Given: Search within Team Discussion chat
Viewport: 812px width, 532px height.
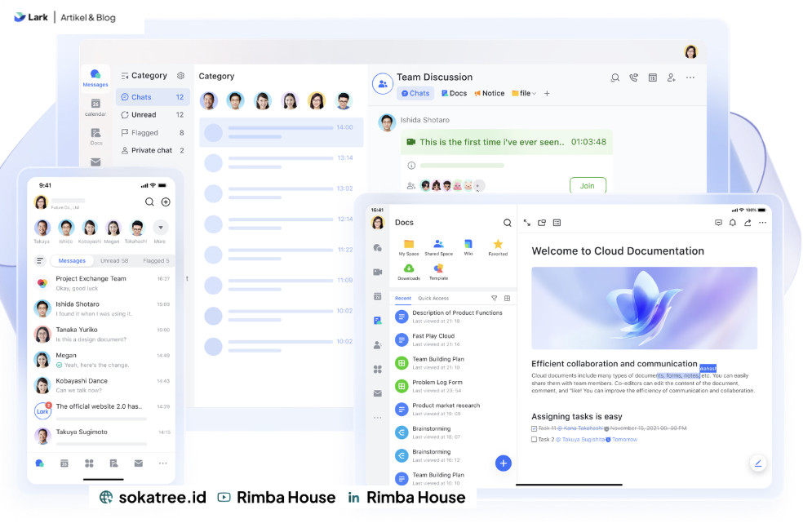Looking at the screenshot, I should pos(615,78).
